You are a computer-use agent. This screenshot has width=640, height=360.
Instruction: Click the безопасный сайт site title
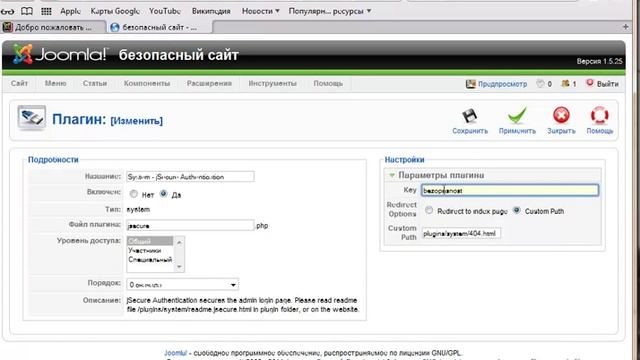(178, 55)
